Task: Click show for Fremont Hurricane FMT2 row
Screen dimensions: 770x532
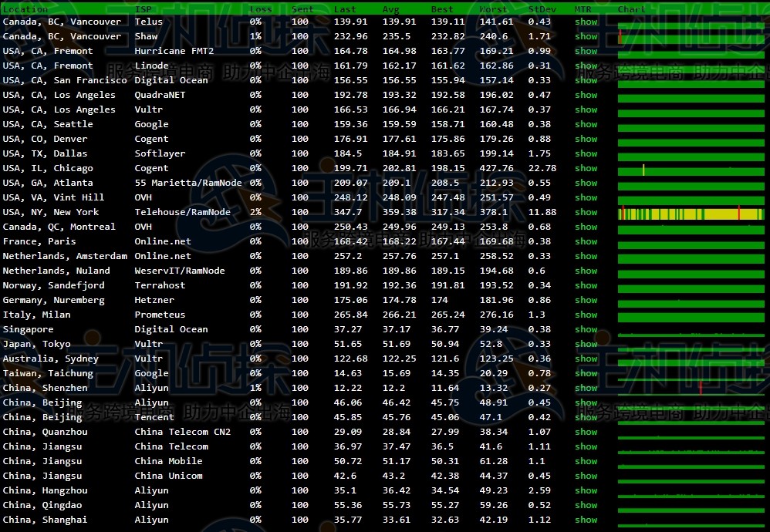Action: 586,51
